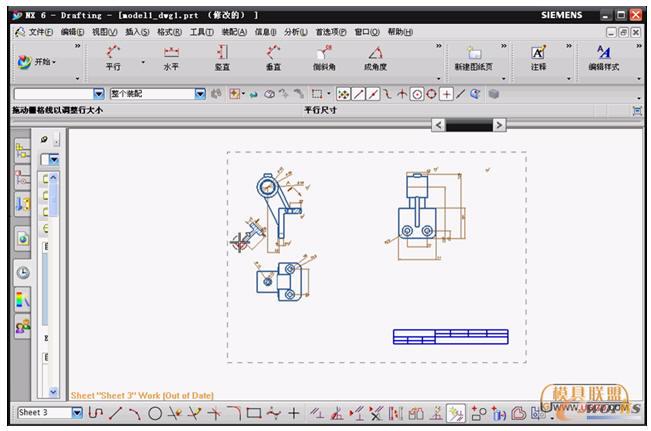The image size is (651, 431).
Task: Select the circle sketch tool in bottom toolbar
Action: pos(155,412)
